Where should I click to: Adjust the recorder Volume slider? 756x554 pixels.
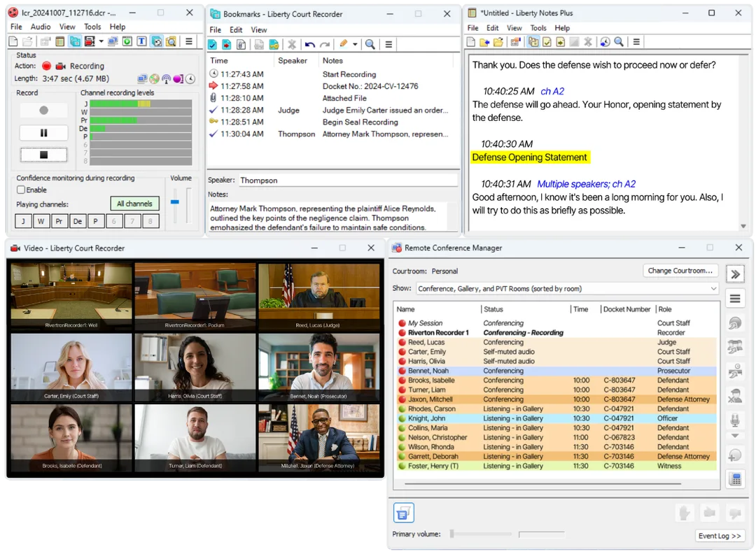click(175, 202)
